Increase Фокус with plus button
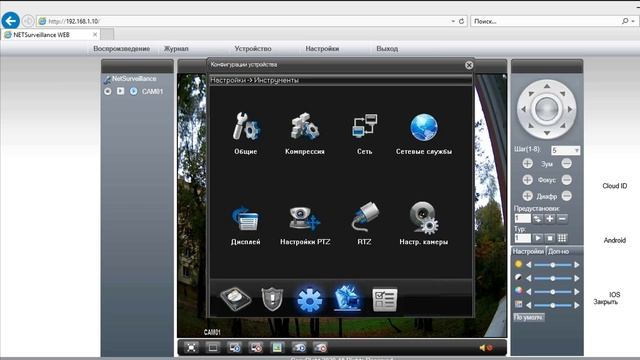Viewport: 640px width, 360px height. click(x=527, y=180)
